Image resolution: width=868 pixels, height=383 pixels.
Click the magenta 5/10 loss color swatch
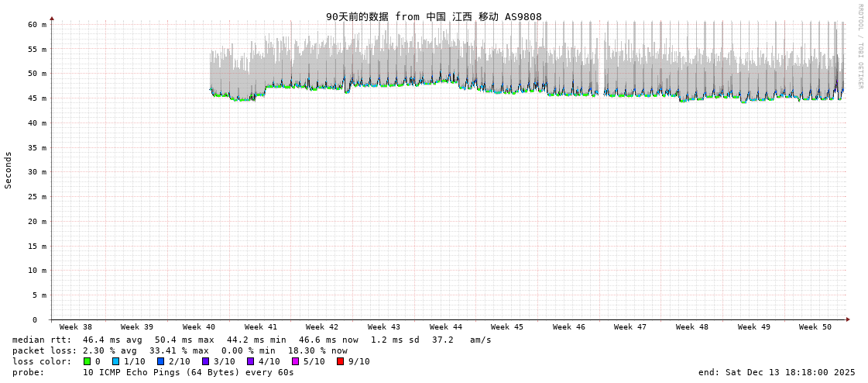pos(295,361)
